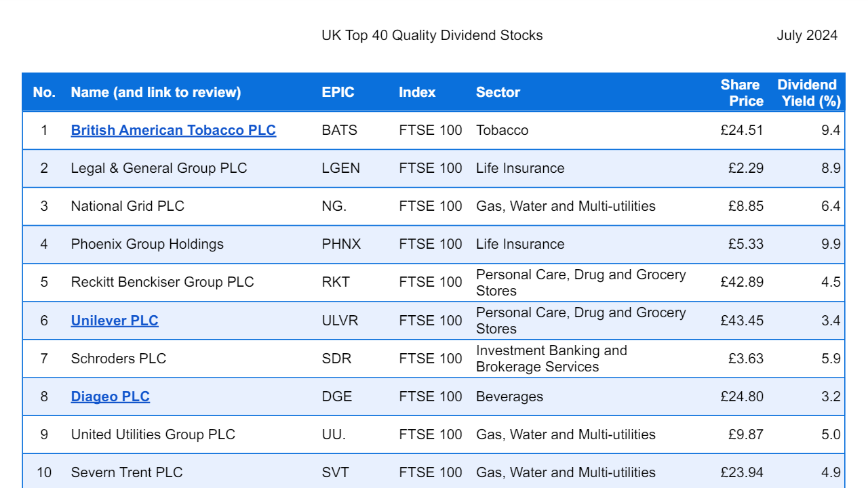Image resolution: width=868 pixels, height=488 pixels.
Task: Click the 'RKT' EPIC code
Action: [336, 282]
